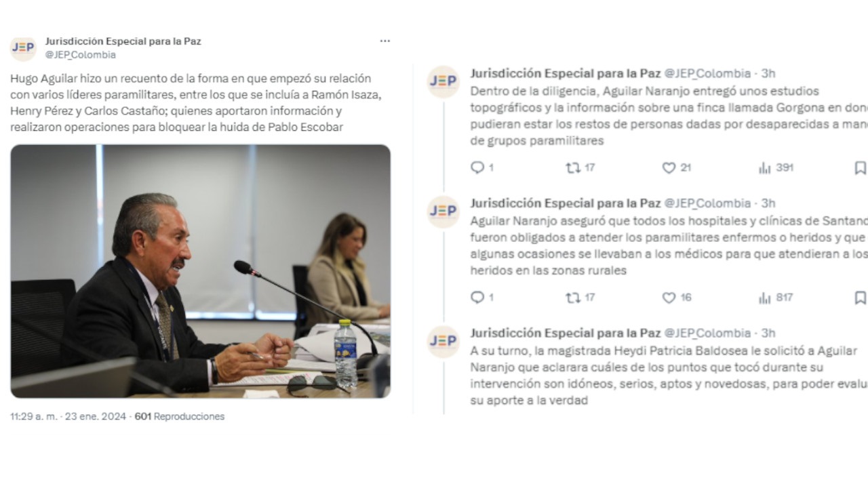Click JEP avatar on magistrada Baldosea tweet
The height and width of the screenshot is (488, 868).
pos(443,342)
